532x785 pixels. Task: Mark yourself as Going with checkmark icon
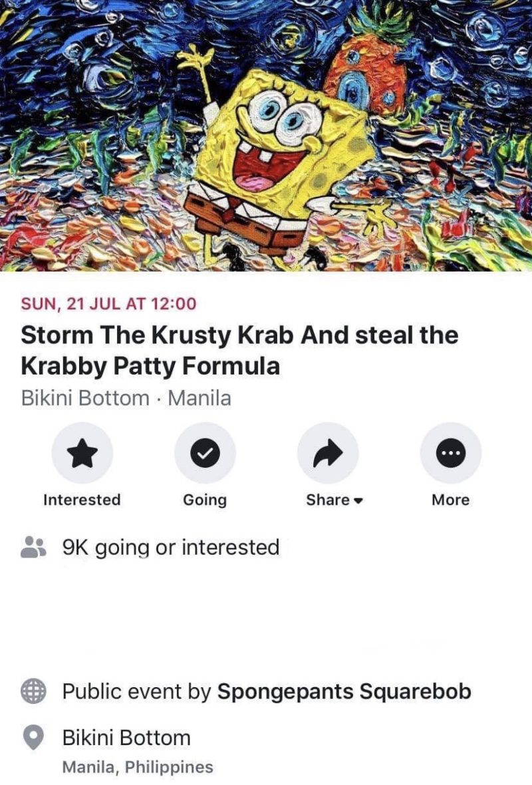(x=205, y=452)
